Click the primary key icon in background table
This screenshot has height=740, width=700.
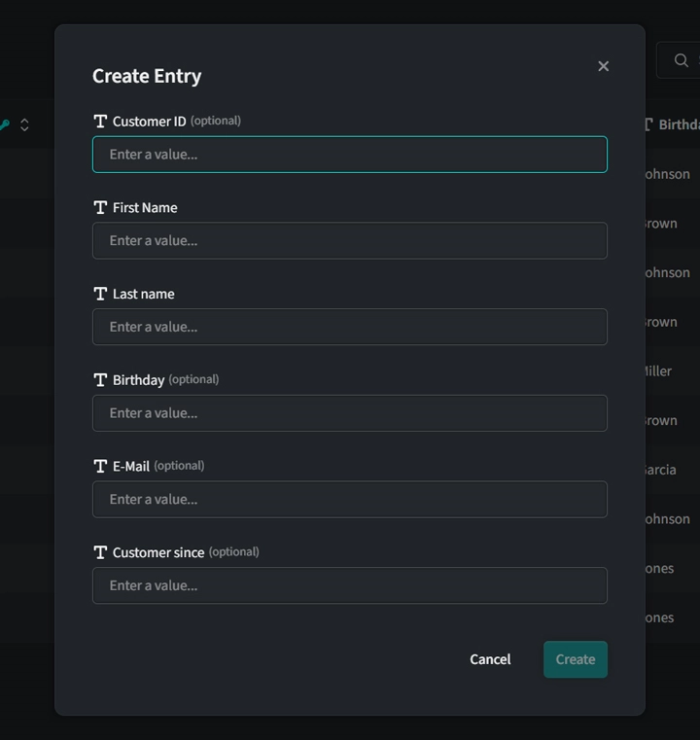coord(4,124)
